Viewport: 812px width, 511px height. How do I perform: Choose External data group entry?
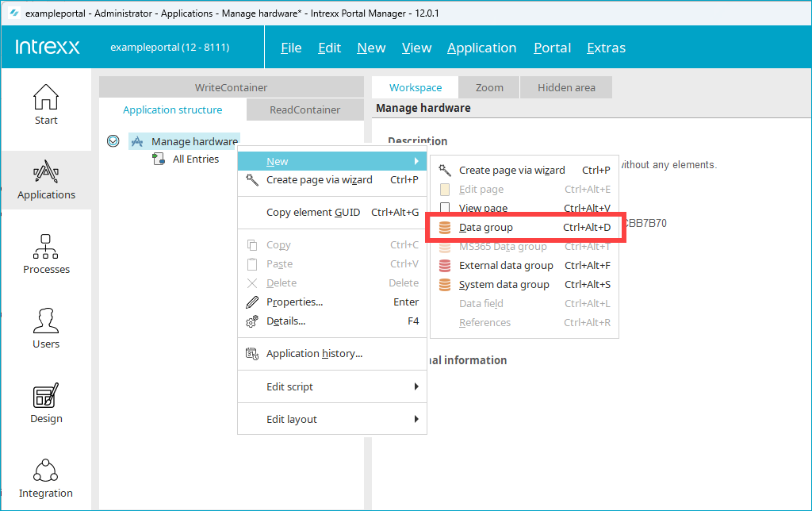pos(525,266)
